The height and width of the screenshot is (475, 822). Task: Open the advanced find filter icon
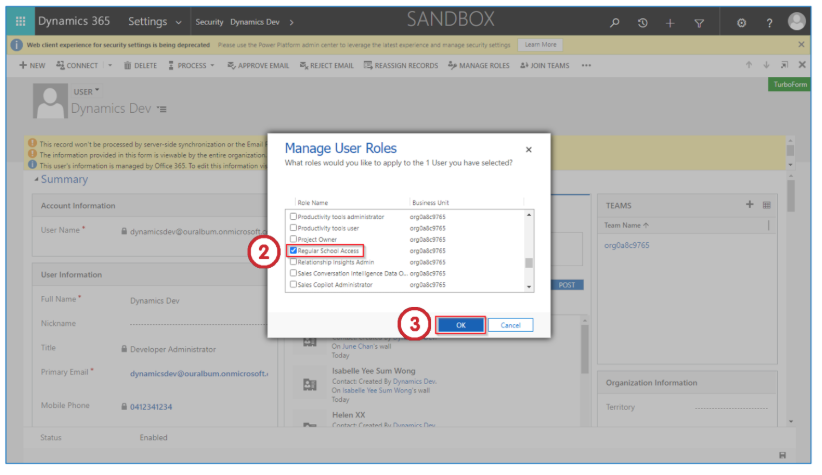click(699, 22)
